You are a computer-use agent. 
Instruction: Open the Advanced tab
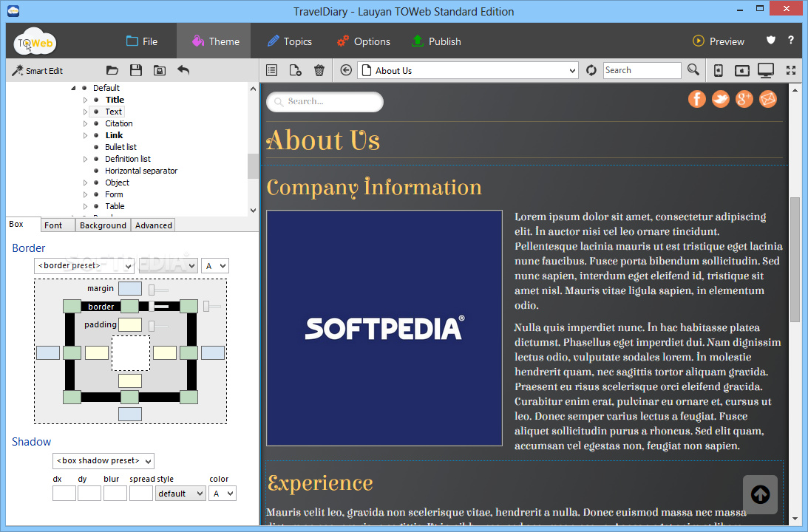154,225
